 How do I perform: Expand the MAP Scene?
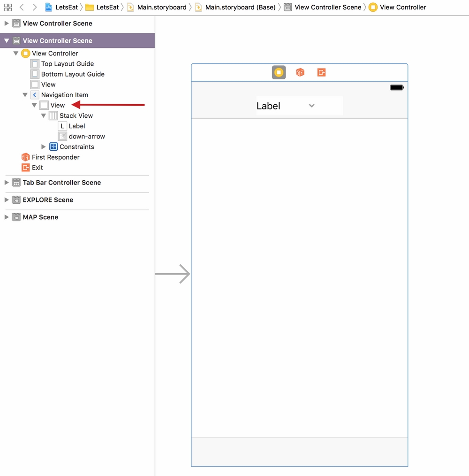click(x=7, y=217)
